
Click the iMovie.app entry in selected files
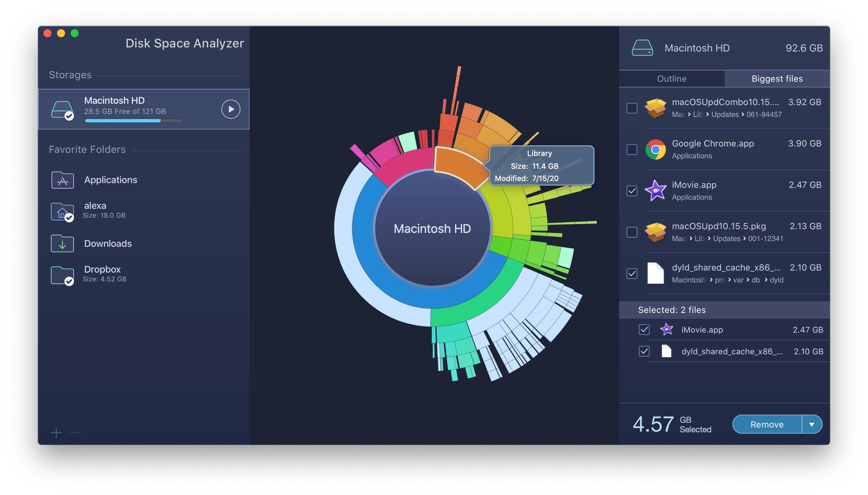701,330
